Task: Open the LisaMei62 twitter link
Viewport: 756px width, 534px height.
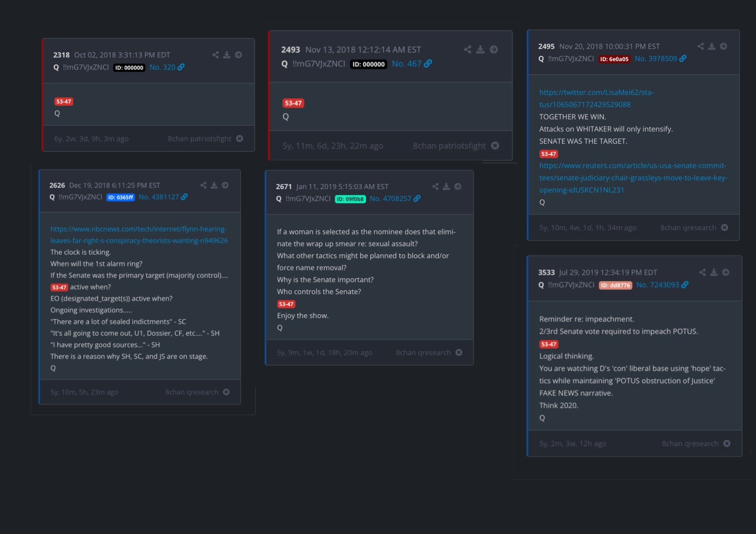Action: tap(597, 99)
